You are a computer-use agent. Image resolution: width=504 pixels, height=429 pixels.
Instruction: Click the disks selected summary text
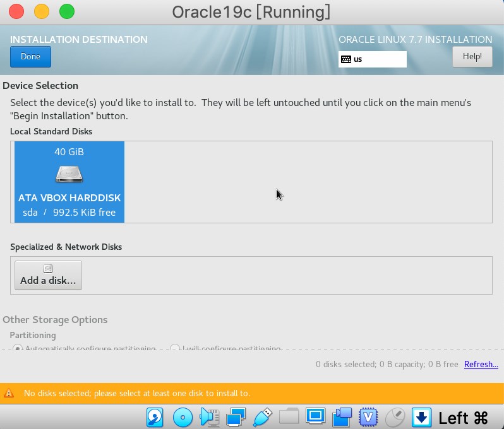387,364
